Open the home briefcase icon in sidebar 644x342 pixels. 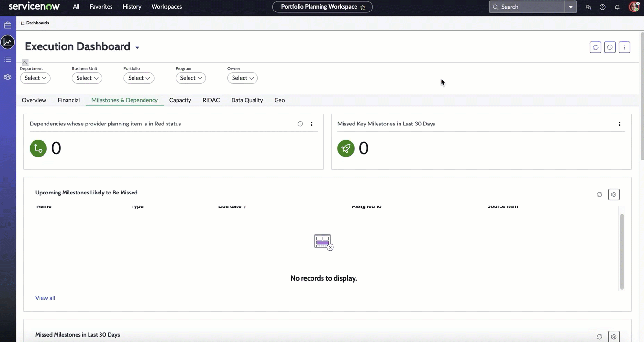(x=8, y=25)
